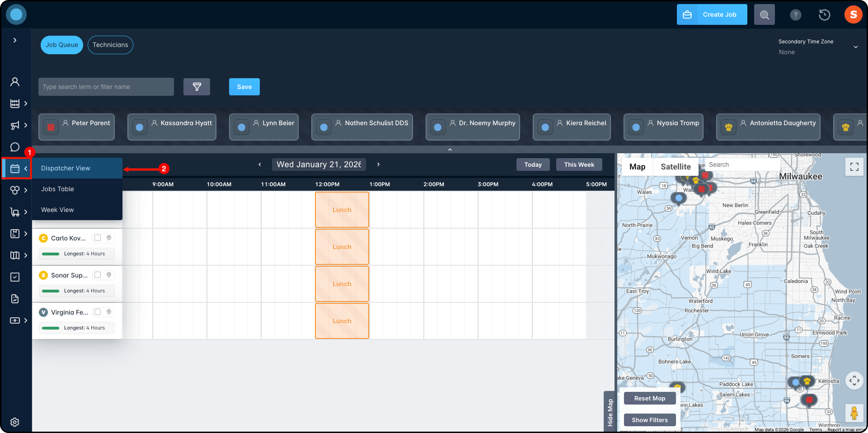
Task: Switch map to Satellite view
Action: click(x=676, y=167)
